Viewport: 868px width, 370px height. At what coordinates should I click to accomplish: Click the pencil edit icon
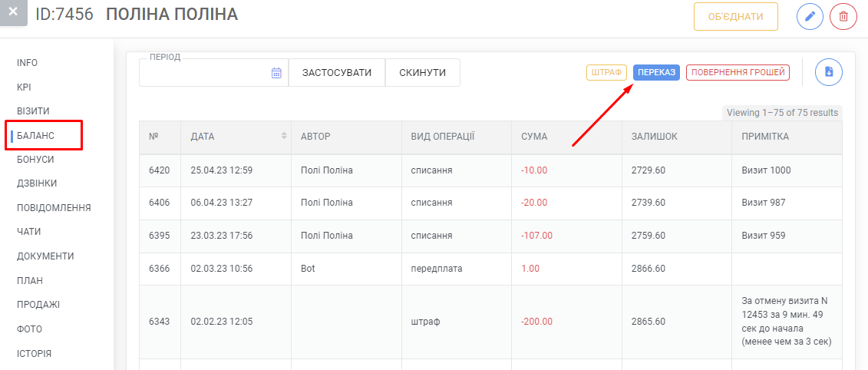click(x=810, y=17)
